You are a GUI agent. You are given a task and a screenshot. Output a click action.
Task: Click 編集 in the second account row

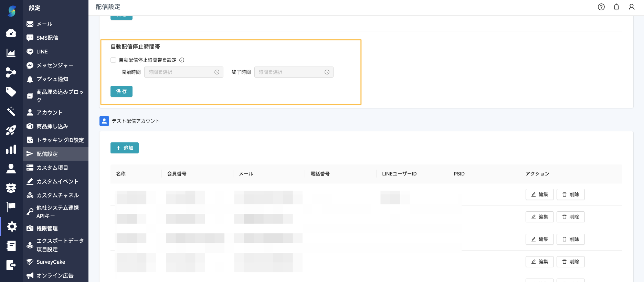point(540,217)
